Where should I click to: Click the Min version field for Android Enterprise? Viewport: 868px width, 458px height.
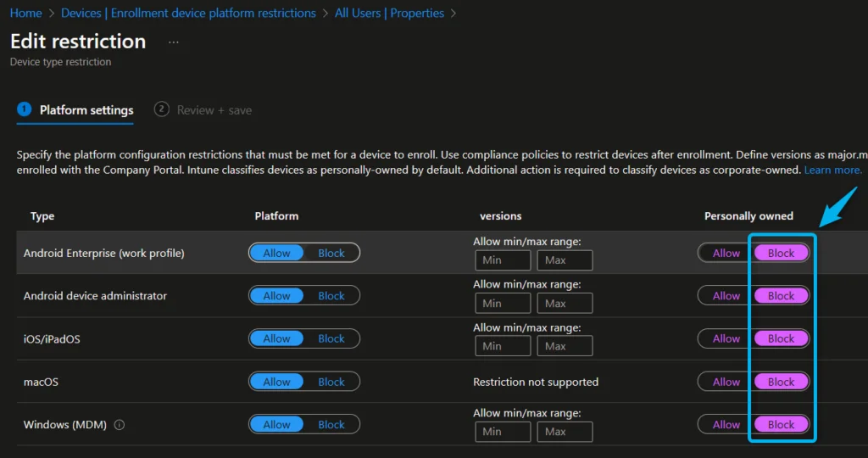point(503,260)
